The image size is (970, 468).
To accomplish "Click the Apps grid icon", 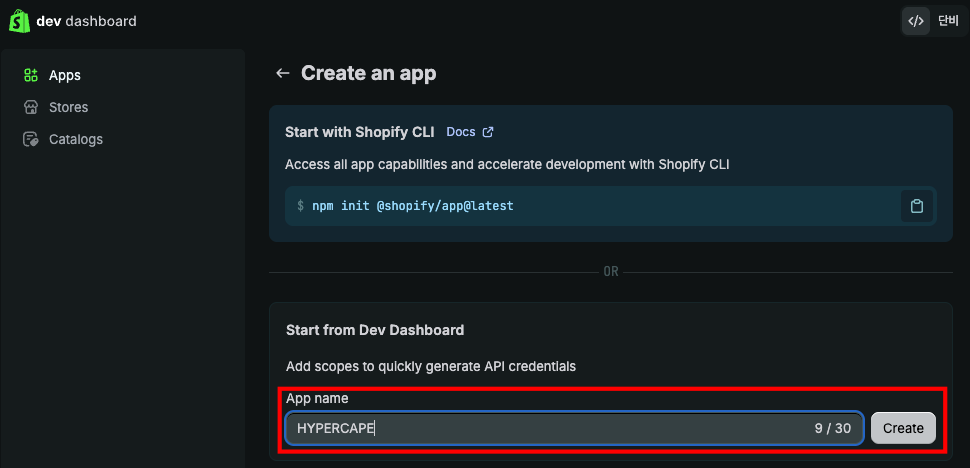I will coord(31,75).
